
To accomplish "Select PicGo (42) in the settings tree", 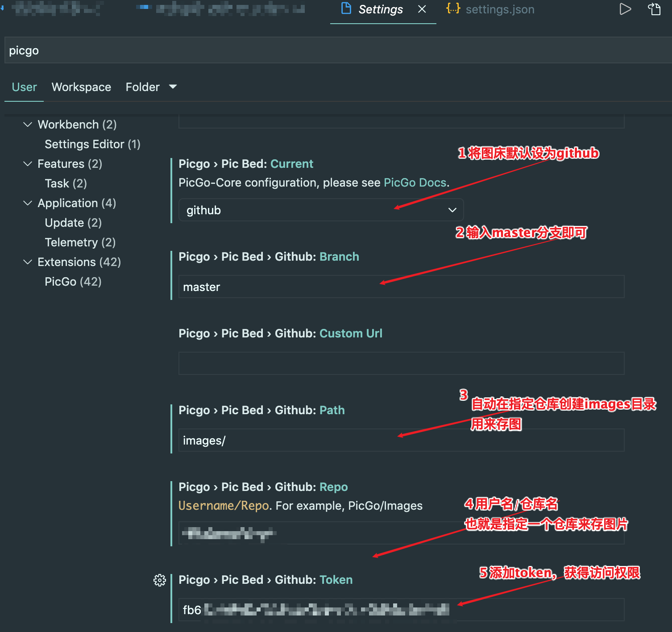I will tap(73, 282).
